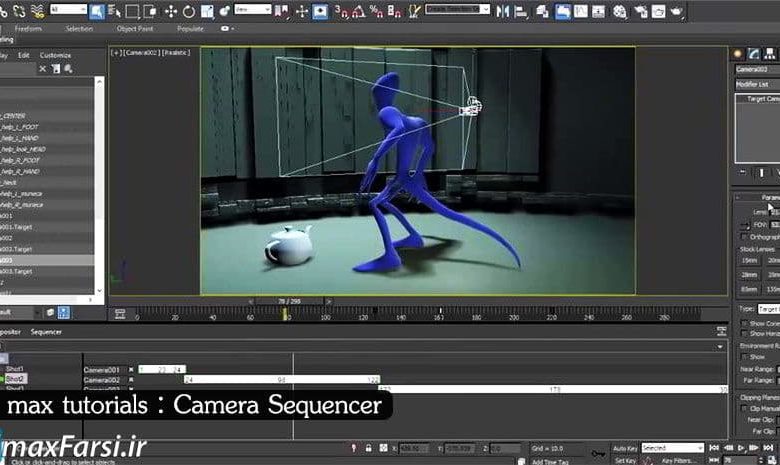Open the Modifier List dropdown
This screenshot has height=465, width=780.
[758, 85]
